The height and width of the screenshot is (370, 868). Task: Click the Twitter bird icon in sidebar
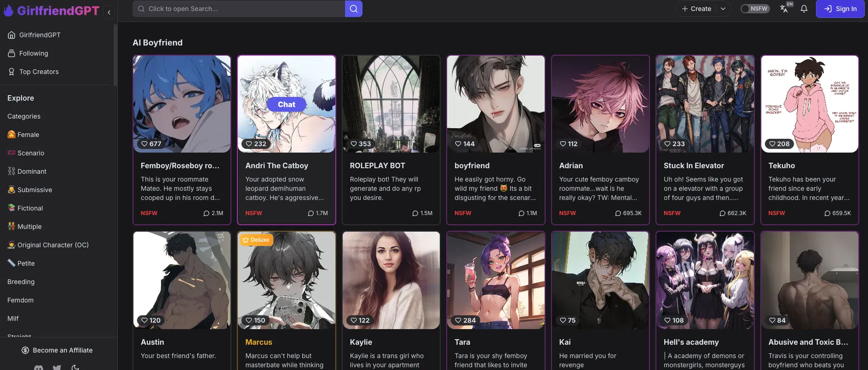(x=57, y=368)
